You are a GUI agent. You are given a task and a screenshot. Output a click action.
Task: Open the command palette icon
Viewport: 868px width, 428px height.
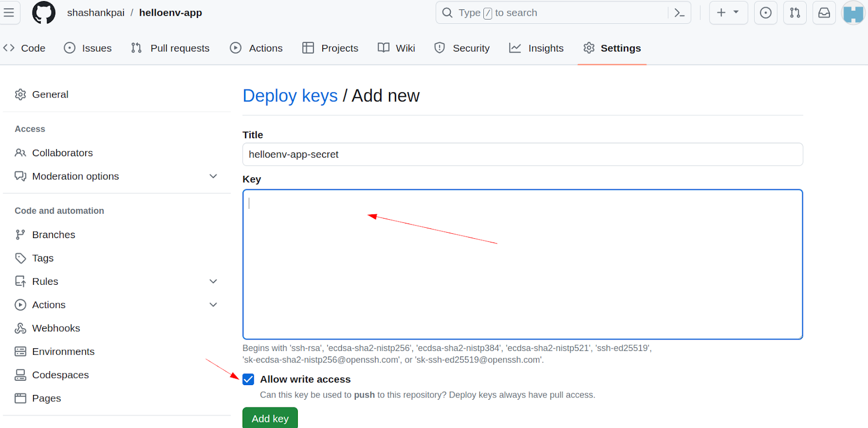click(x=679, y=12)
